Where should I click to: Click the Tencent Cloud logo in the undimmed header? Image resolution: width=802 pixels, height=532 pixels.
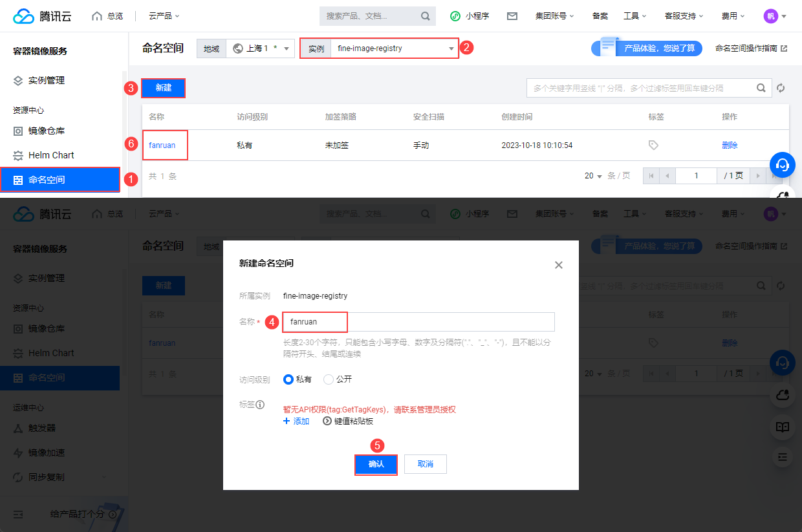[42, 16]
